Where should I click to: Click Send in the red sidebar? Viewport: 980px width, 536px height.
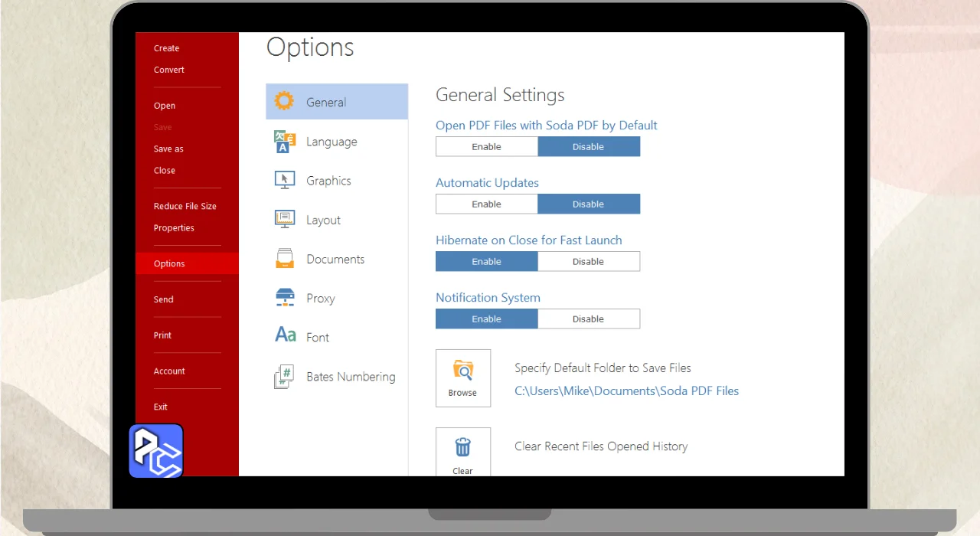(x=163, y=299)
